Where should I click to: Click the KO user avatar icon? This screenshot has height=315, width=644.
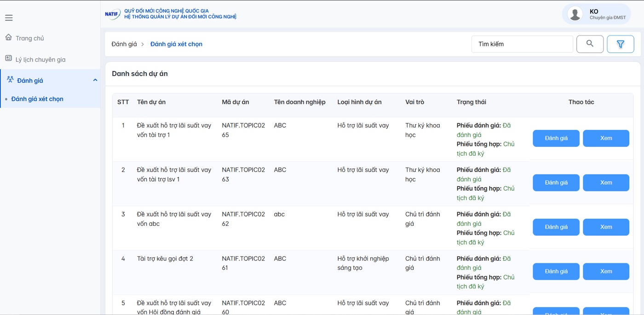point(575,14)
